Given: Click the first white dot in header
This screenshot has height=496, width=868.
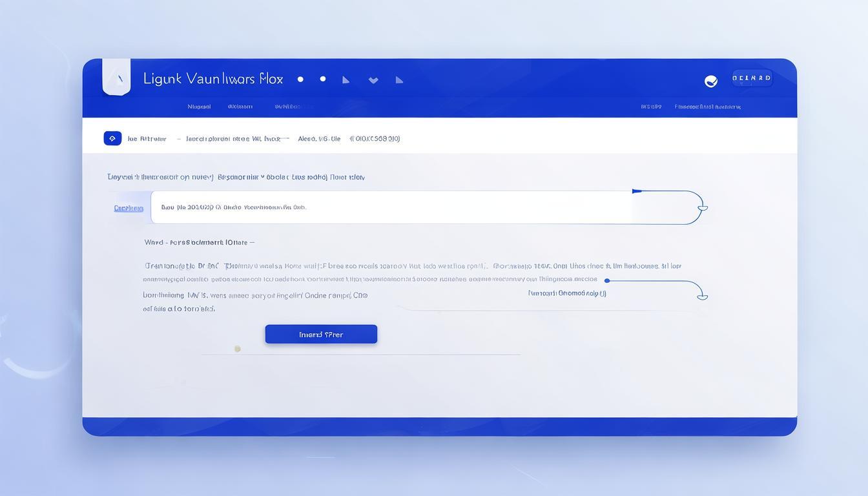Looking at the screenshot, I should click(300, 79).
